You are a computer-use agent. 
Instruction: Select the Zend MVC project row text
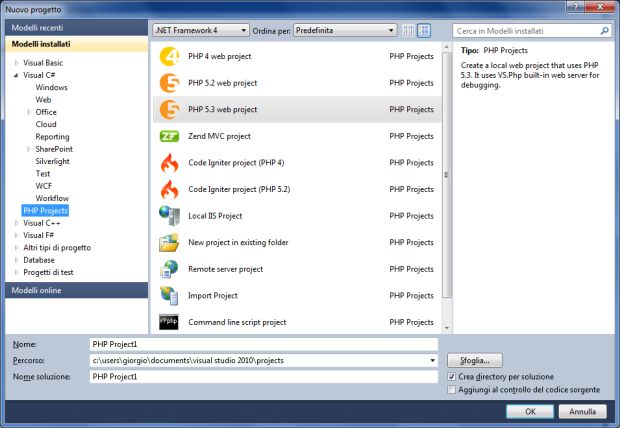(219, 136)
